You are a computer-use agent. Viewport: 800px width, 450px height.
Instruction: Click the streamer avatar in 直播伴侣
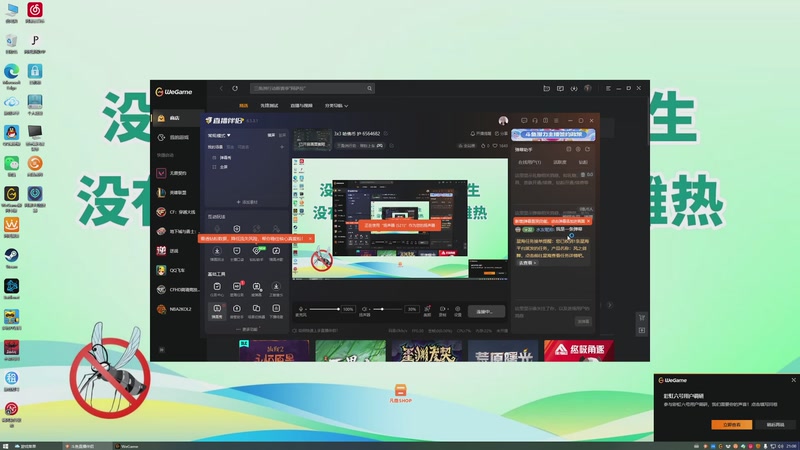tap(503, 120)
